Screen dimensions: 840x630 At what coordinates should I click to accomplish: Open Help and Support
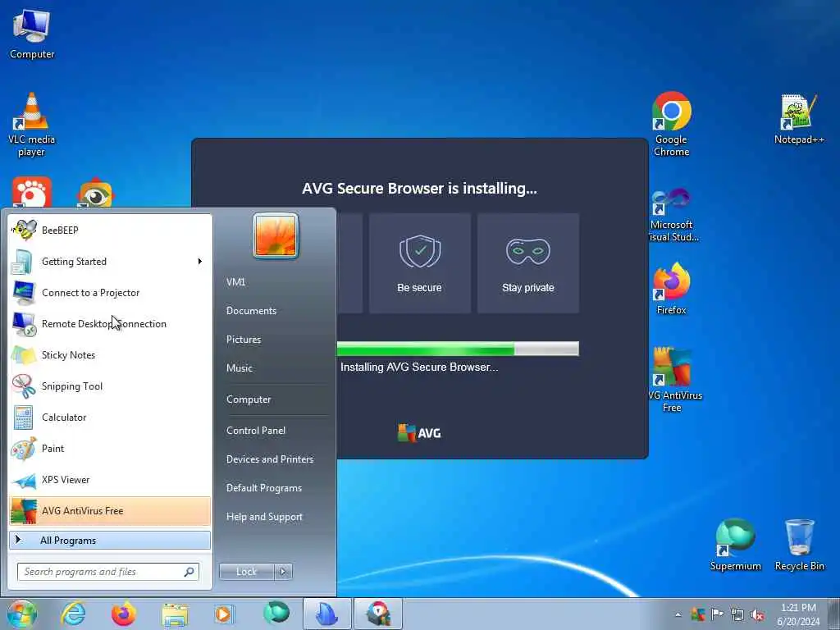tap(265, 517)
